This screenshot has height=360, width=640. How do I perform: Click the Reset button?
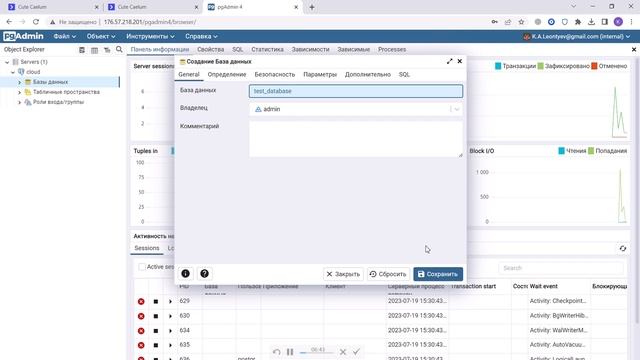pos(388,274)
